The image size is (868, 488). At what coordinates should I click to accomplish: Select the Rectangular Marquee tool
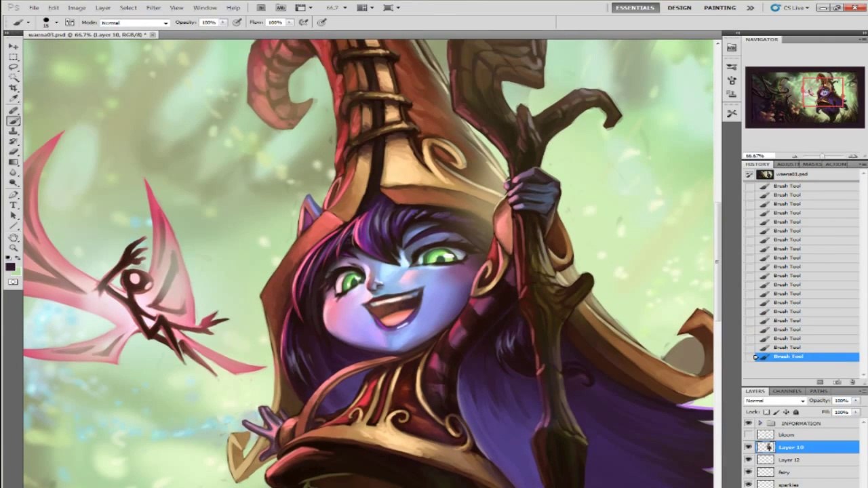pyautogui.click(x=13, y=57)
